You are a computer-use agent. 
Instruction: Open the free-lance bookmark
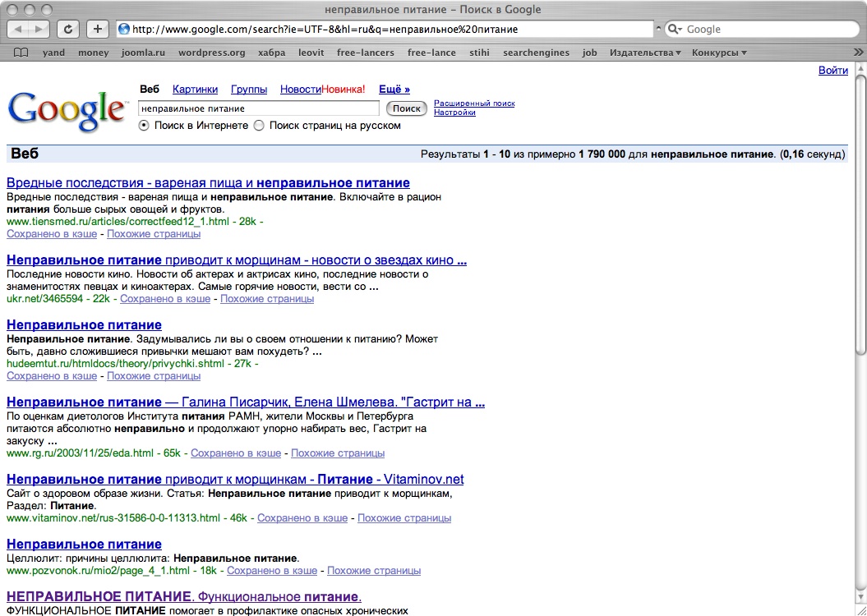click(431, 53)
